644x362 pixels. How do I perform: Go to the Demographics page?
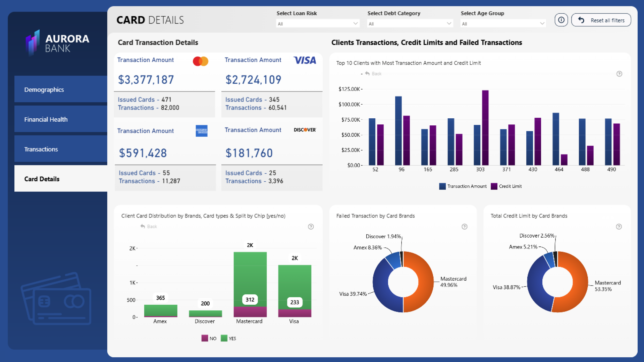(61, 89)
